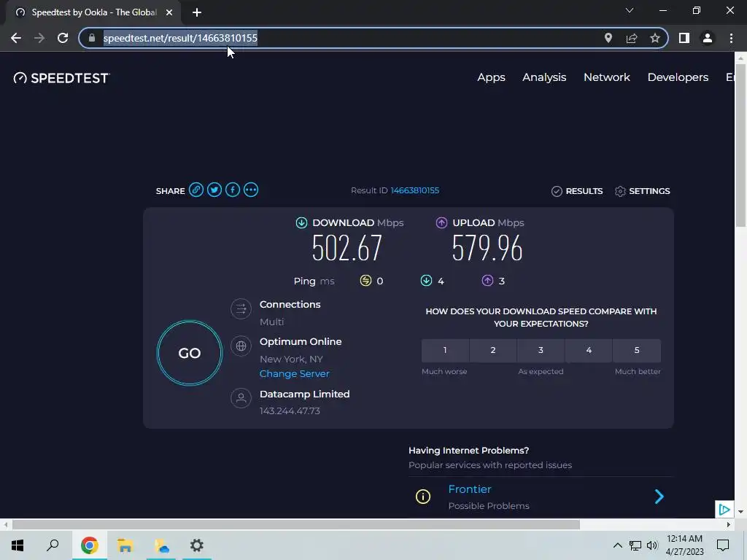Share result on Facebook
This screenshot has width=747, height=560.
coord(233,190)
